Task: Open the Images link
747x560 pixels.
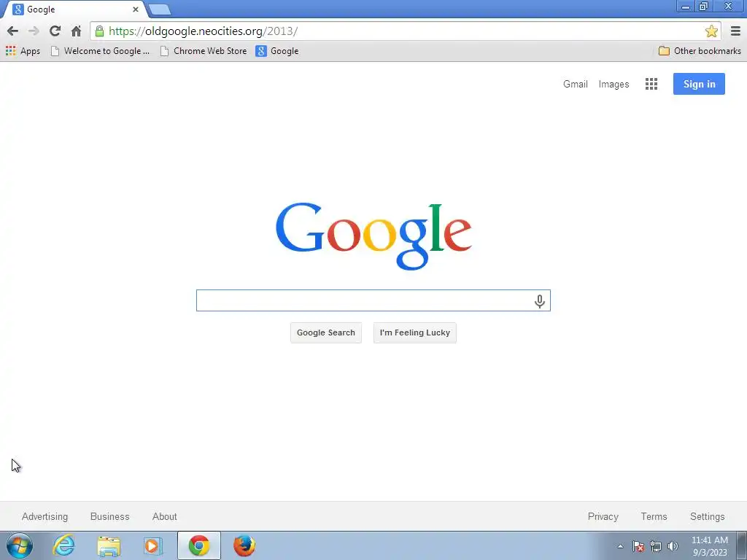Action: (x=614, y=85)
